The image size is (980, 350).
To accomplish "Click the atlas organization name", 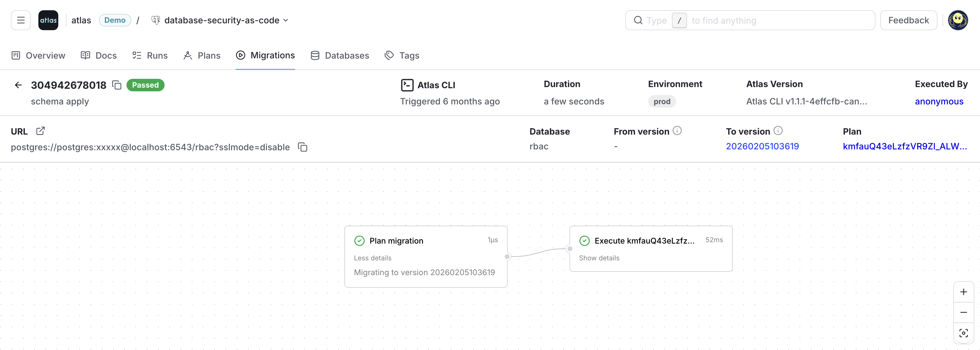I will 81,20.
